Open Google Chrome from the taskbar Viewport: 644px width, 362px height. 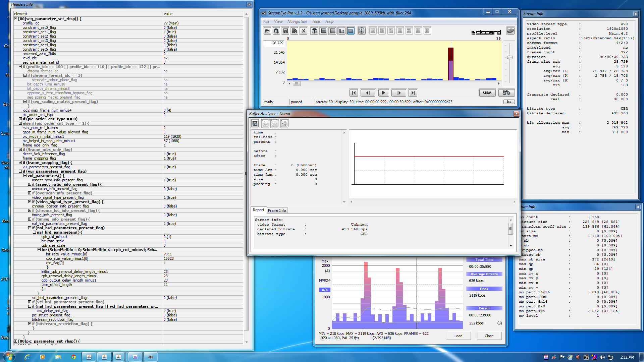(x=73, y=357)
